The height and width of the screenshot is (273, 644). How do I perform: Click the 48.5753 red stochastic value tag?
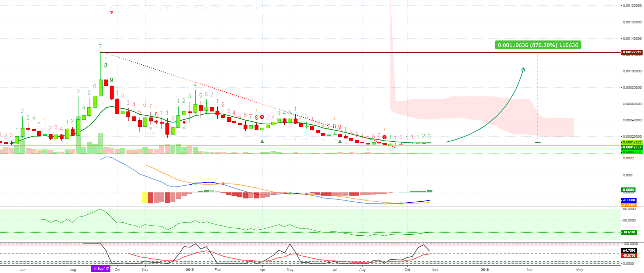coord(629,256)
